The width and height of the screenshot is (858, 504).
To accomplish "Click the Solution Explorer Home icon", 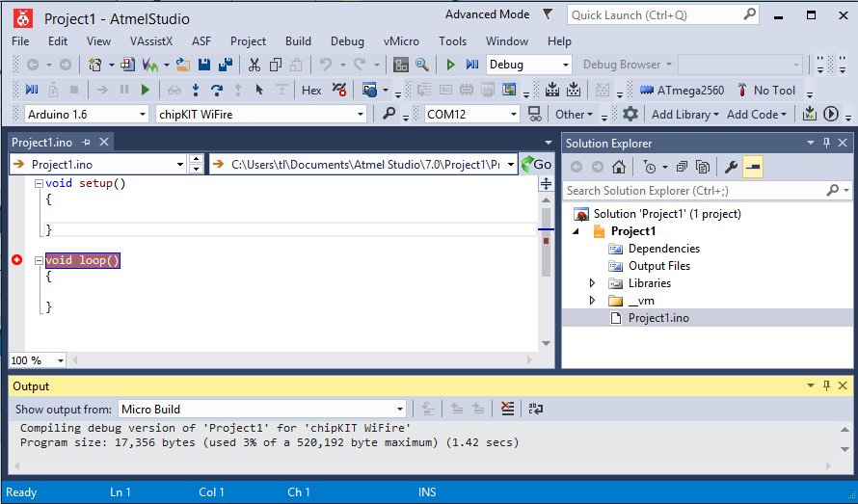I will tap(619, 167).
